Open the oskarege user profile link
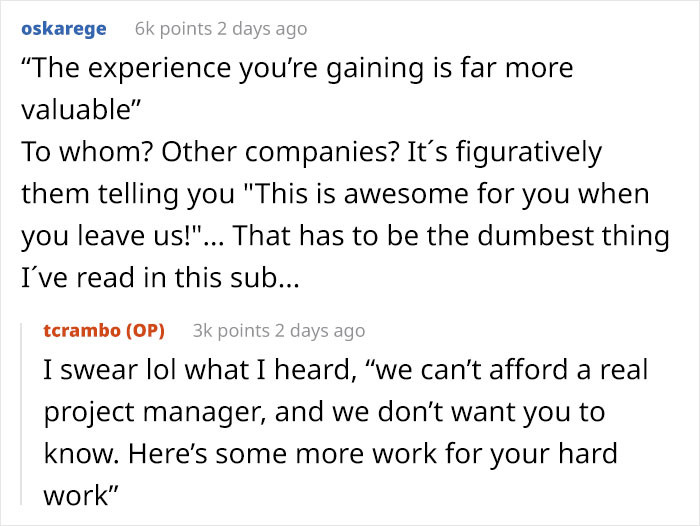 63,29
